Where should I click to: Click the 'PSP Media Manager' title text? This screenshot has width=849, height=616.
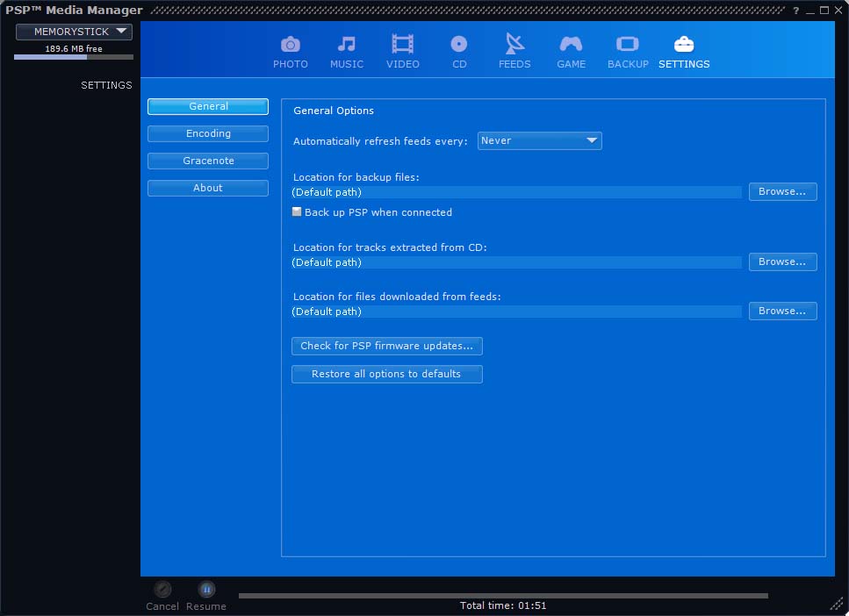(x=74, y=11)
